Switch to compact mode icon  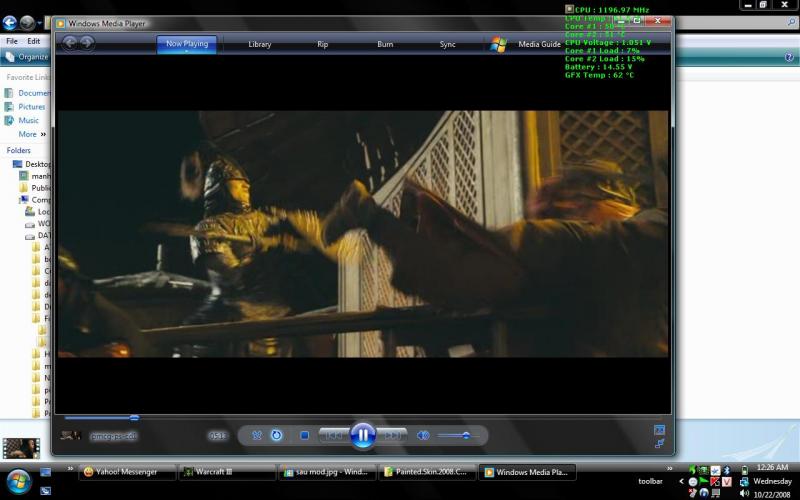click(x=659, y=443)
